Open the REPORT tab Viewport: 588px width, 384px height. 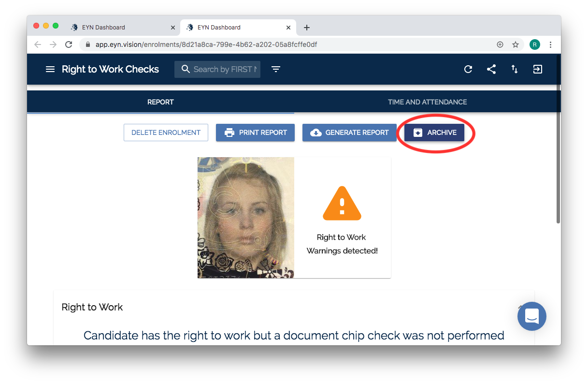[160, 102]
